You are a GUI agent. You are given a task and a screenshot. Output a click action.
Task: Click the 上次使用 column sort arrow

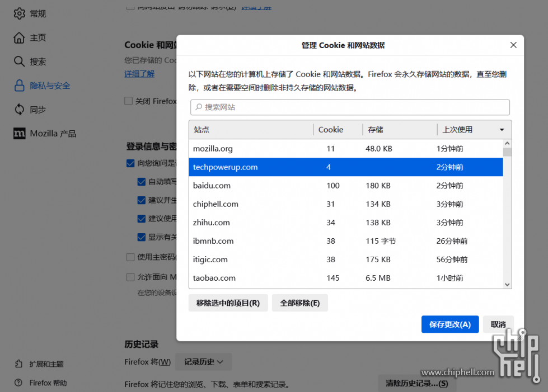[x=502, y=130]
